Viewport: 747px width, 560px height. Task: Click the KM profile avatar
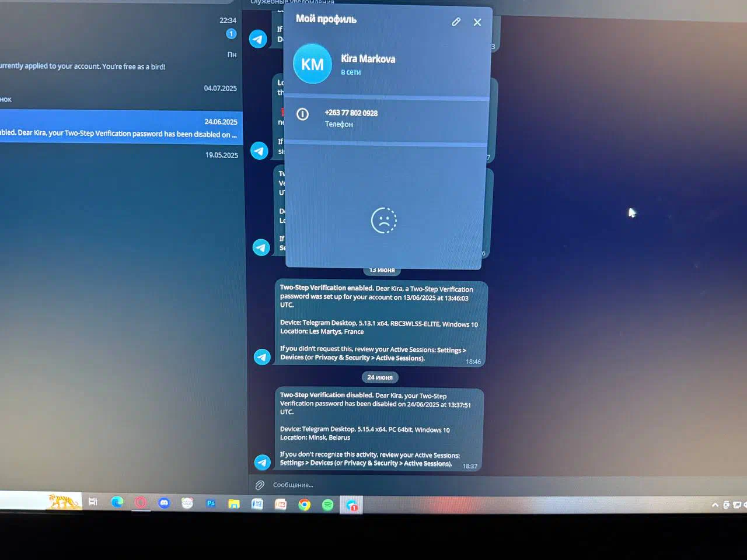point(312,64)
